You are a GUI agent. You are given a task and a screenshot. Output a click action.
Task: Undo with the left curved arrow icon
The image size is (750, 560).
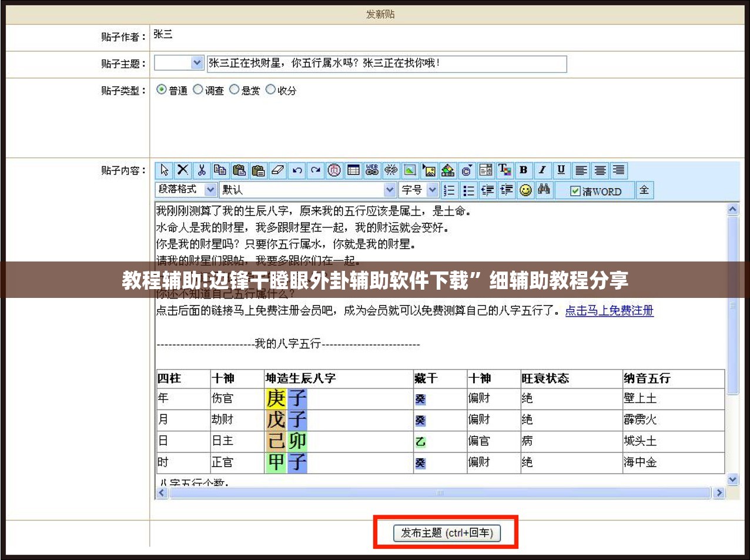click(297, 170)
